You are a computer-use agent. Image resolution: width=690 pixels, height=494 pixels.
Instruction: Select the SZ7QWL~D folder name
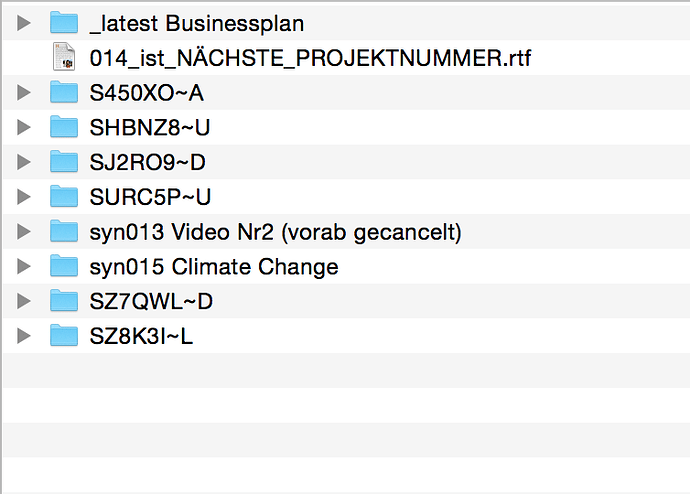point(151,301)
